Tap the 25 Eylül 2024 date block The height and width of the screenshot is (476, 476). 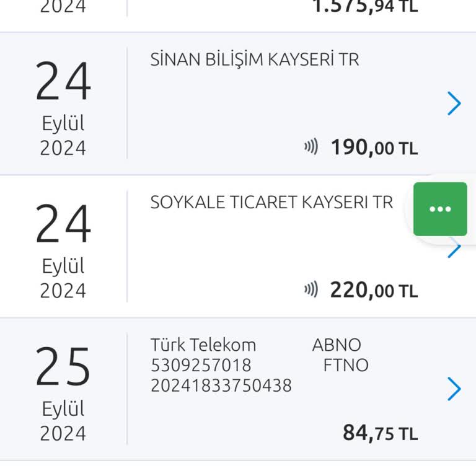click(x=63, y=393)
